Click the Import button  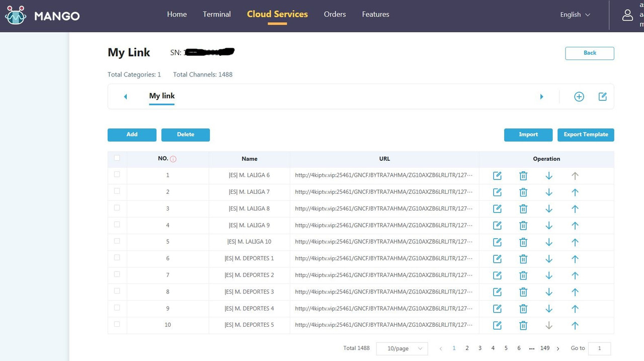528,134
